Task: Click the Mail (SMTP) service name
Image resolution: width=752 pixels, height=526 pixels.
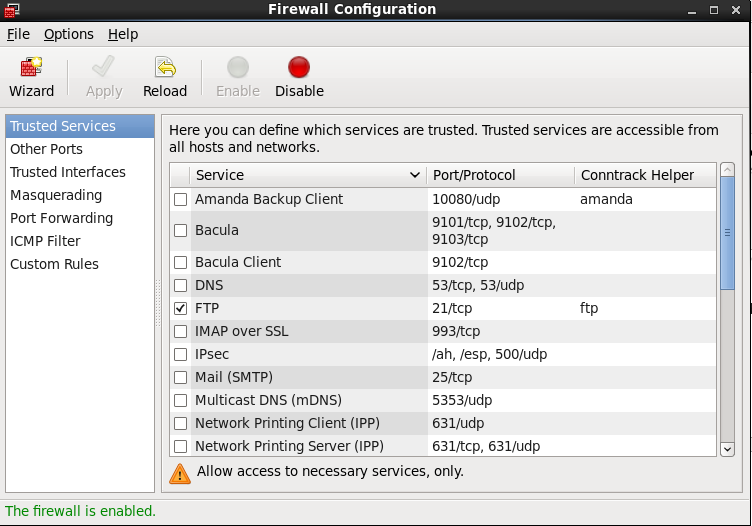Action: pyautogui.click(x=234, y=377)
